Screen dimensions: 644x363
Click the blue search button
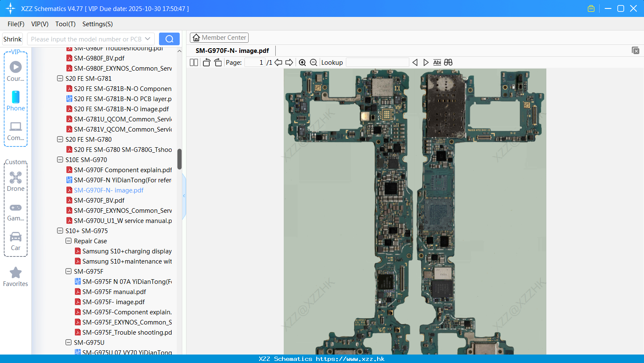(169, 39)
